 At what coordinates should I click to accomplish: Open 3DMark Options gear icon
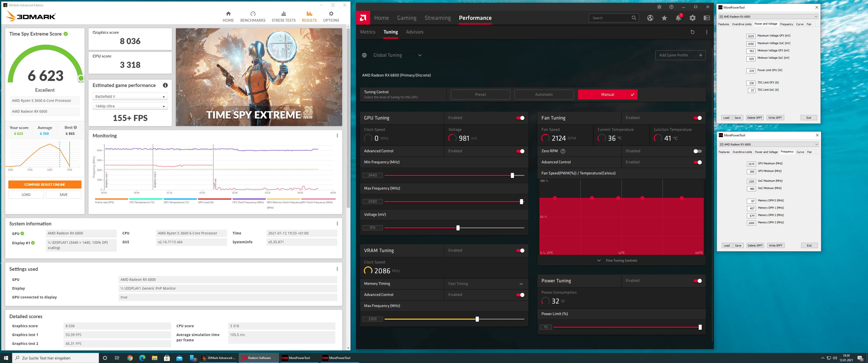click(331, 14)
